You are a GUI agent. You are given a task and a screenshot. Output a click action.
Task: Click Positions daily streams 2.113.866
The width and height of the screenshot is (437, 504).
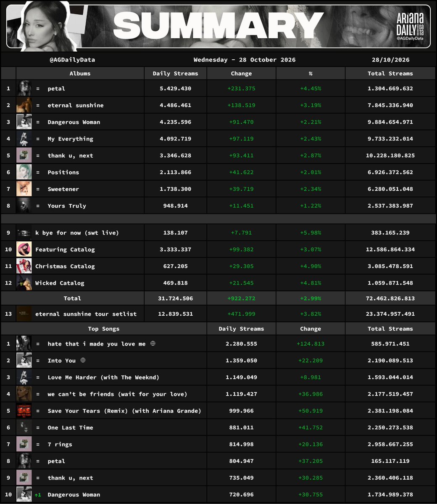pos(176,172)
